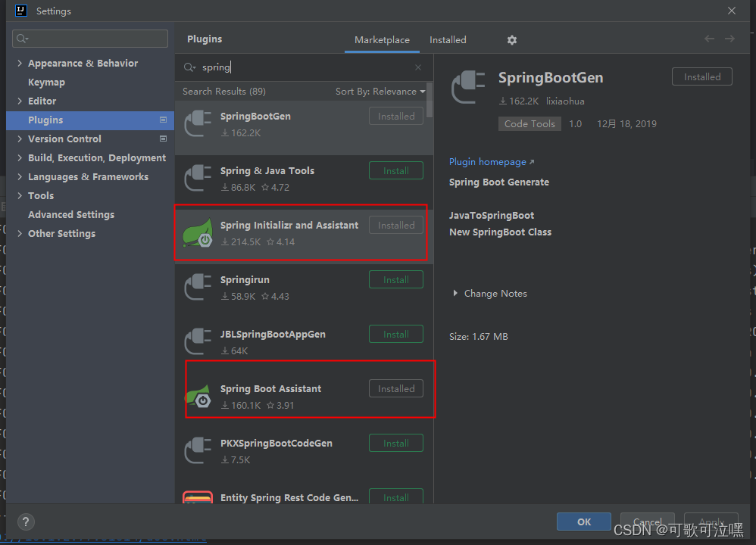The image size is (756, 545).
Task: Install the Spring & Java Tools plugin
Action: (396, 170)
